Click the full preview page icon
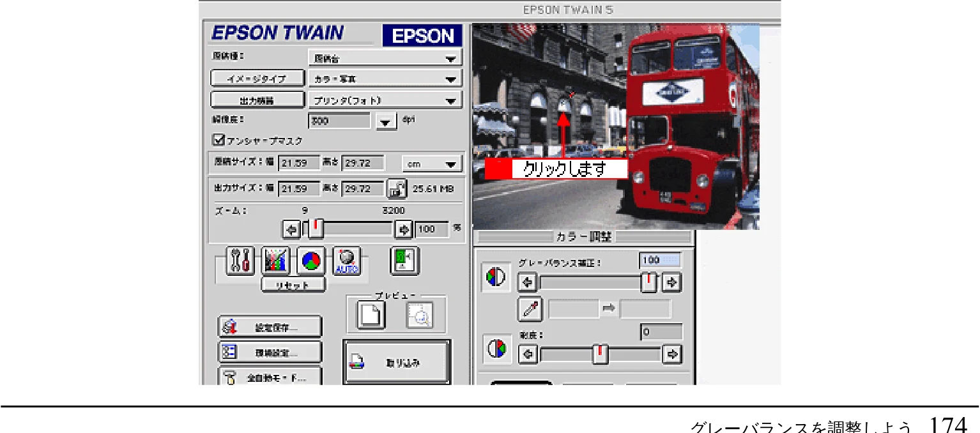Viewport: 980px width, 433px height. pyautogui.click(x=371, y=315)
